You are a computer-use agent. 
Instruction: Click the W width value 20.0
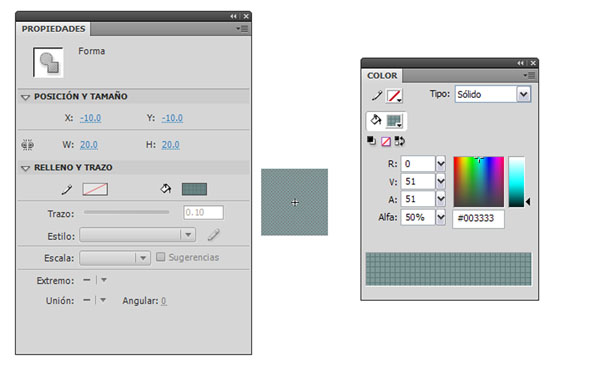pos(89,145)
